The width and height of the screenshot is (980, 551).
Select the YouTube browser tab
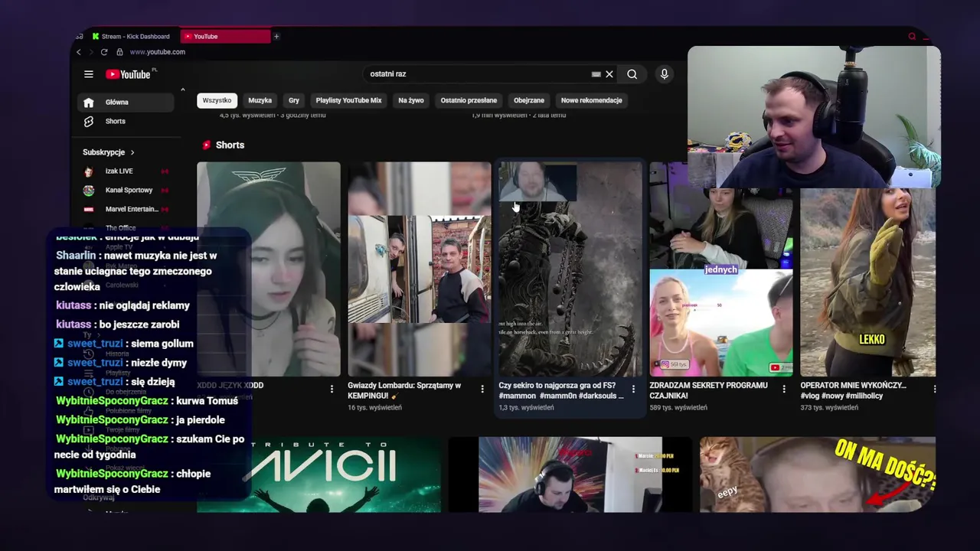click(x=225, y=36)
